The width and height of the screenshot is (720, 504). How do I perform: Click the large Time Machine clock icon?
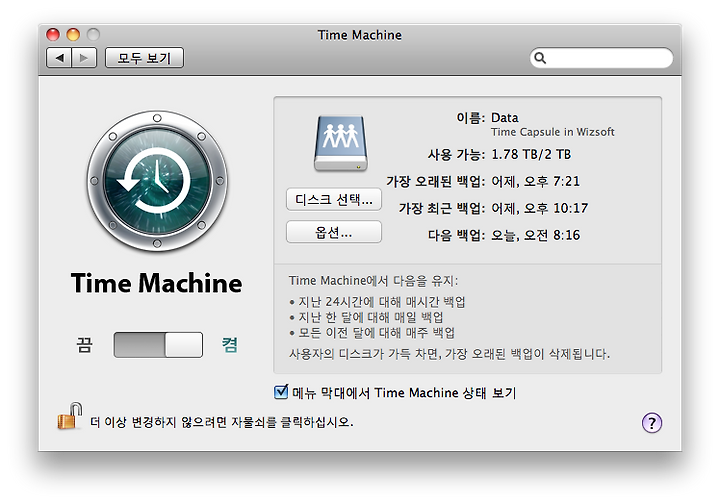[x=157, y=180]
